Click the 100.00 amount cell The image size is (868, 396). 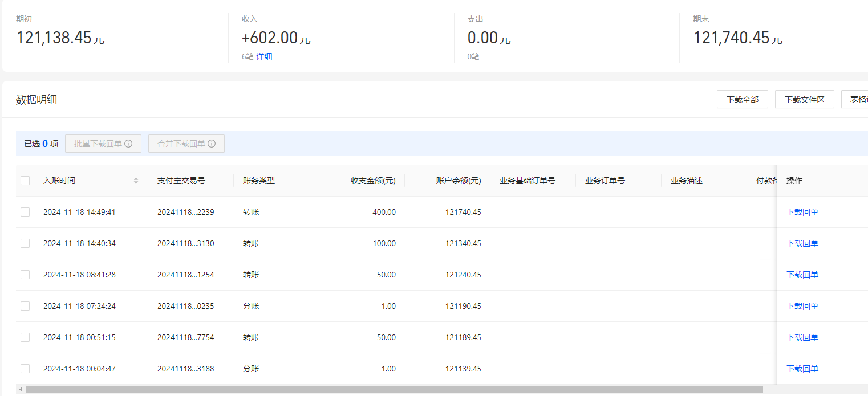384,243
